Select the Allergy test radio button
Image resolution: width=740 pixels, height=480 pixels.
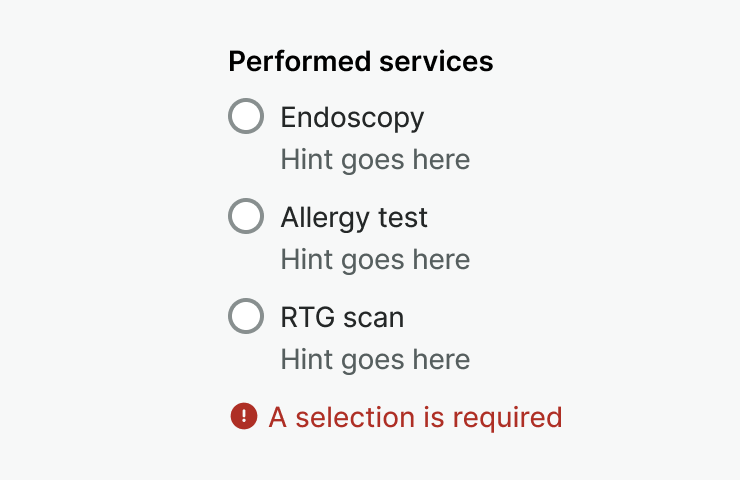tap(246, 216)
